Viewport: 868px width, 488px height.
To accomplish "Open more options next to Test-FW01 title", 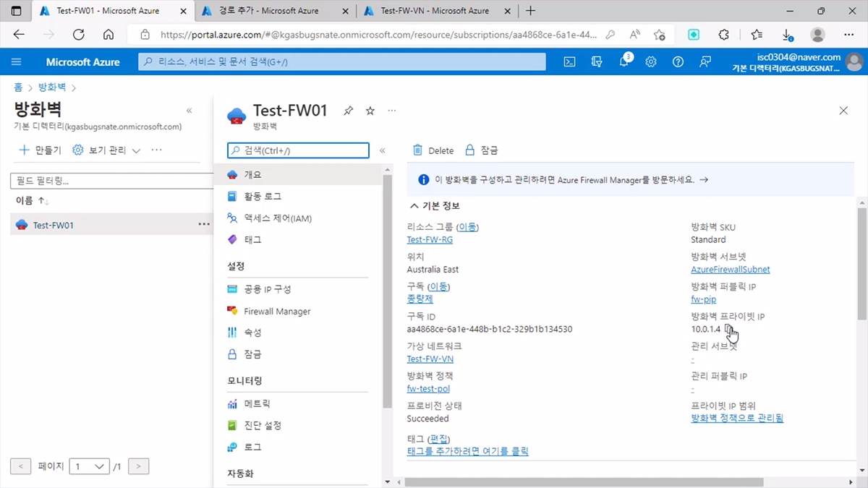I will pyautogui.click(x=392, y=111).
